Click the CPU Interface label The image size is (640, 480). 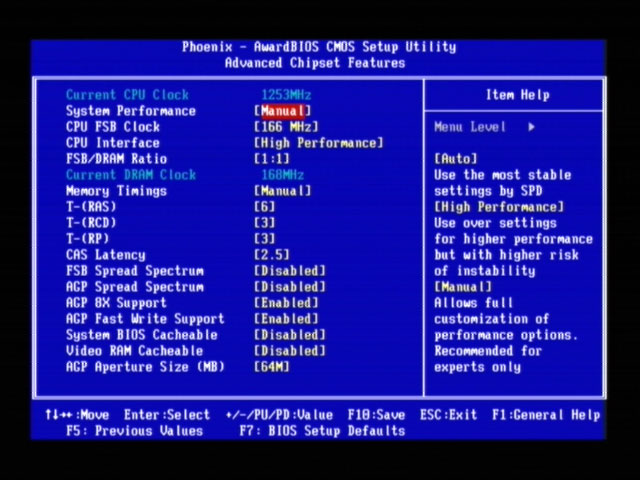[x=113, y=143]
